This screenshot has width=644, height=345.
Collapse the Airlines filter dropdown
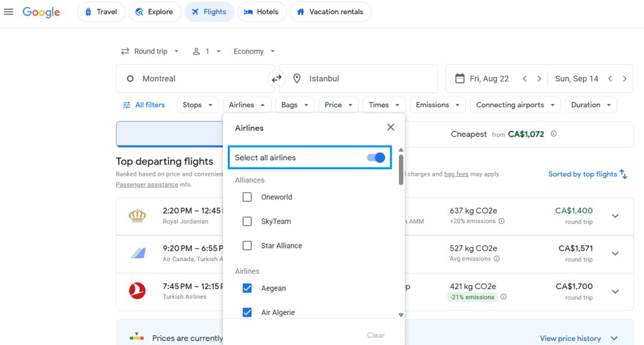[247, 105]
